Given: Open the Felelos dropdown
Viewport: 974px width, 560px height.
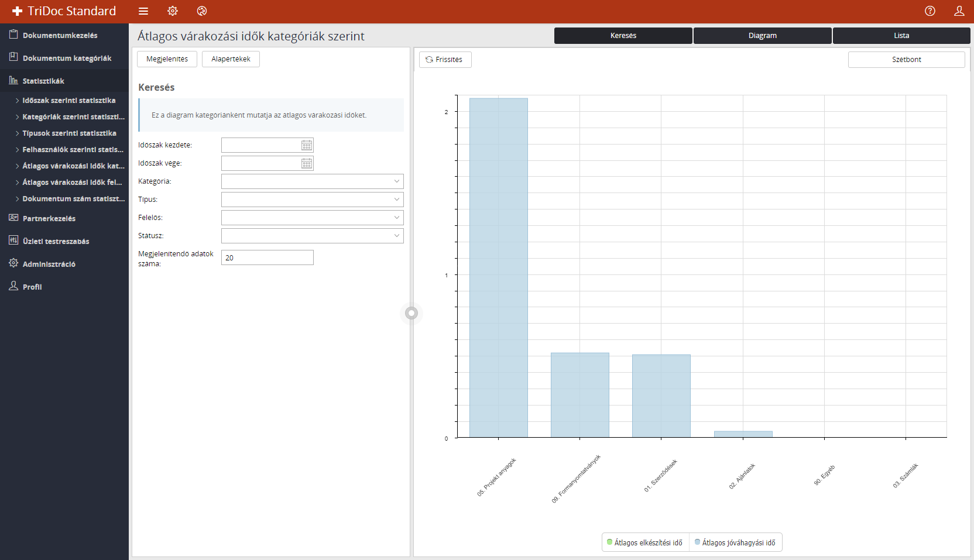Looking at the screenshot, I should click(x=313, y=218).
